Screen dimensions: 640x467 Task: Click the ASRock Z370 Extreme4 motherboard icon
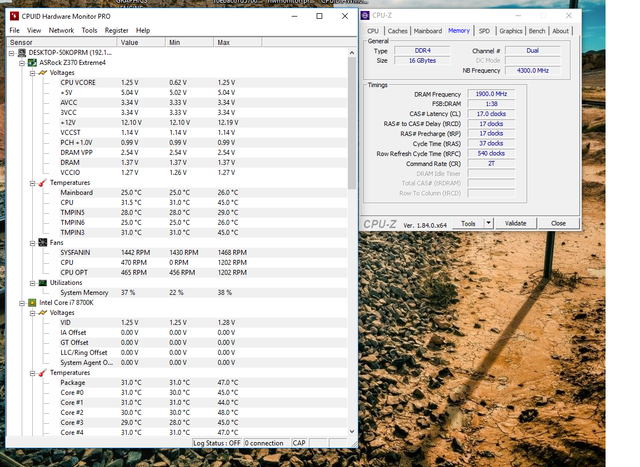[x=32, y=63]
